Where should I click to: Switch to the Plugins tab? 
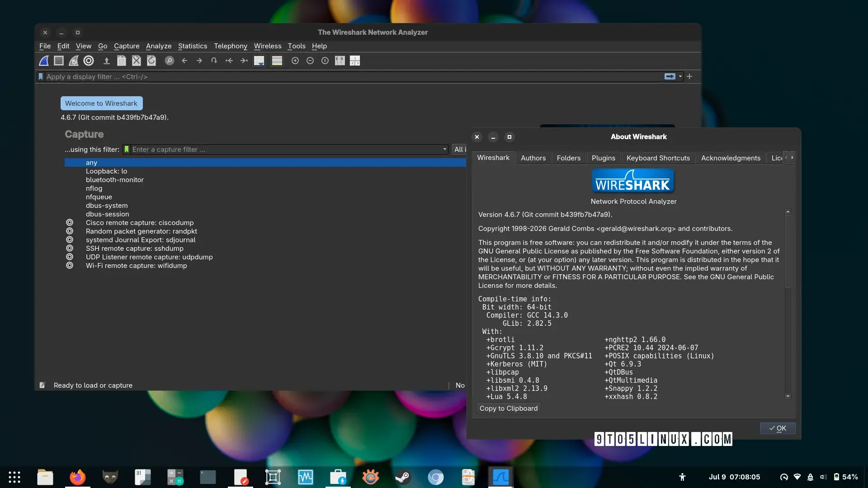tap(604, 158)
